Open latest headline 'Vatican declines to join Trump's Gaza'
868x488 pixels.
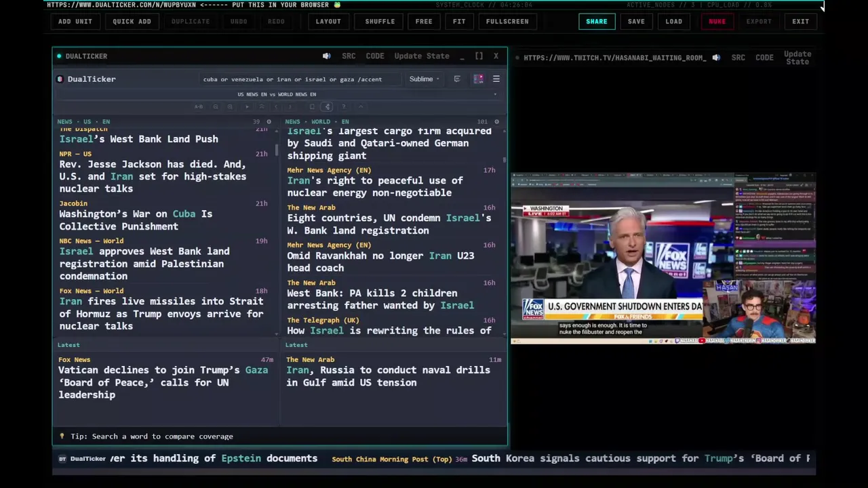(x=163, y=382)
